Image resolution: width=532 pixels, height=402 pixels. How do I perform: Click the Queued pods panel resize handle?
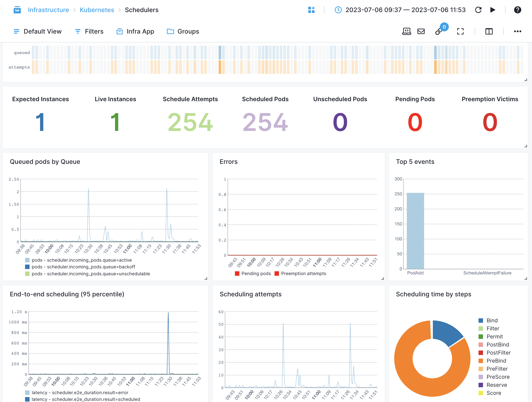206,279
